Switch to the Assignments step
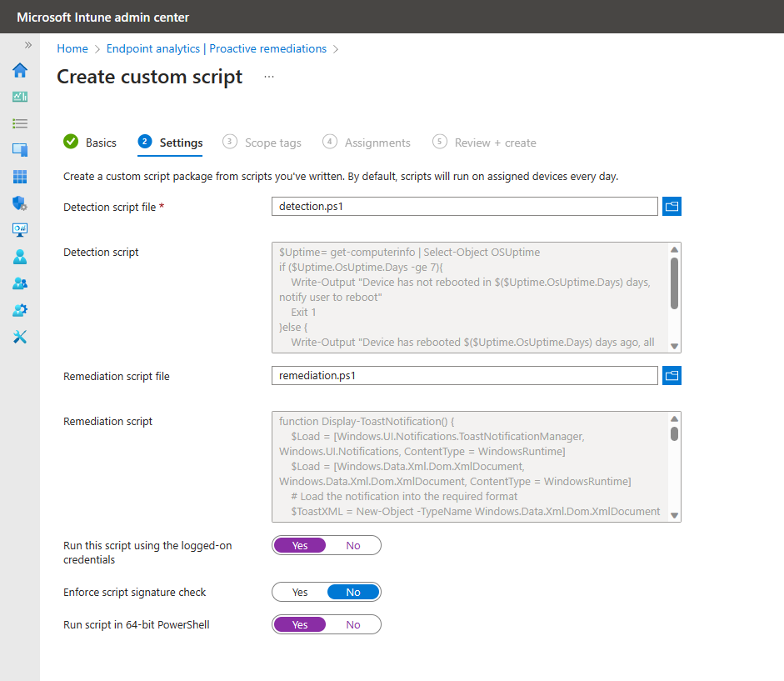Screen dimensions: 784x681 pyautogui.click(x=376, y=143)
